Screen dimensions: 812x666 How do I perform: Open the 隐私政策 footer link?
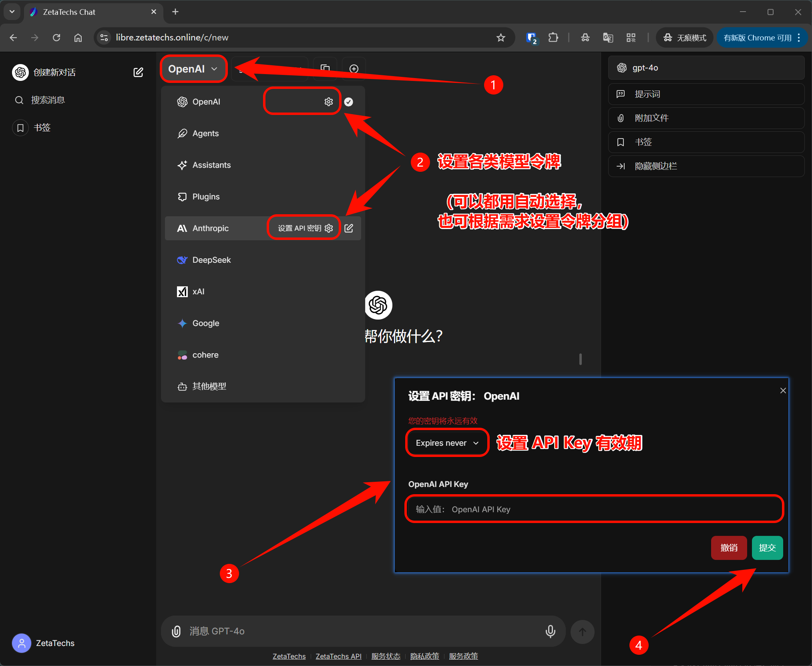click(x=425, y=656)
